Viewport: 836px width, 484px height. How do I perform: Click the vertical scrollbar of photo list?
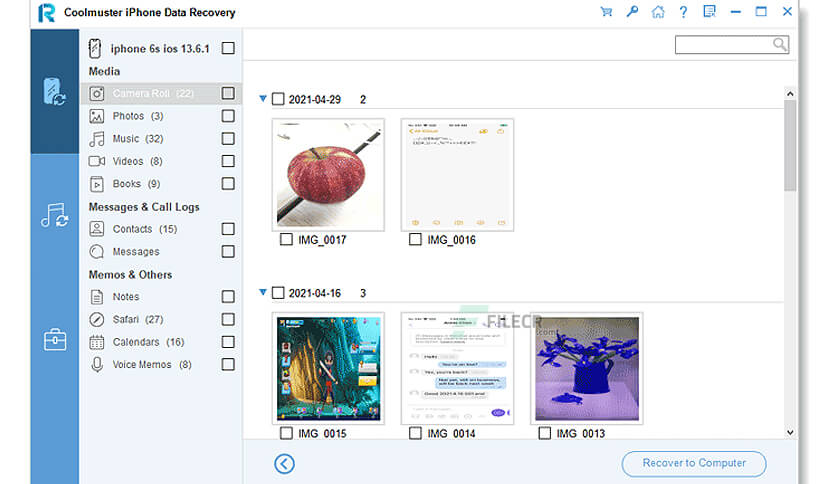[x=790, y=150]
